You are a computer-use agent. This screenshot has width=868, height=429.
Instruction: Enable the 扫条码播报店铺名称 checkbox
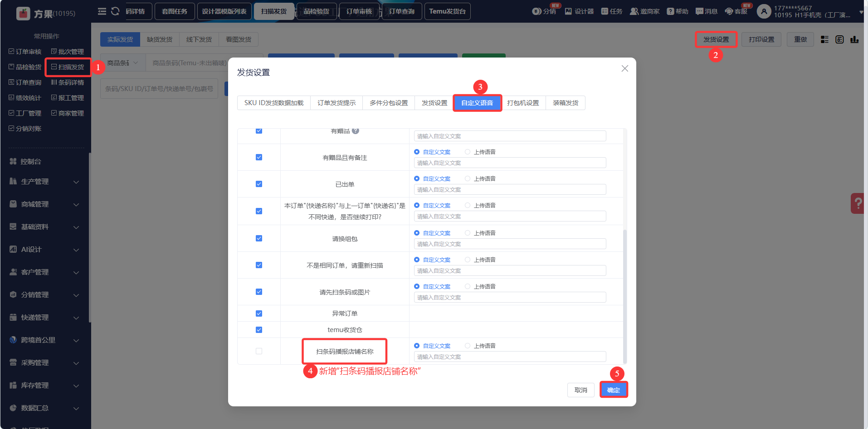pos(259,351)
